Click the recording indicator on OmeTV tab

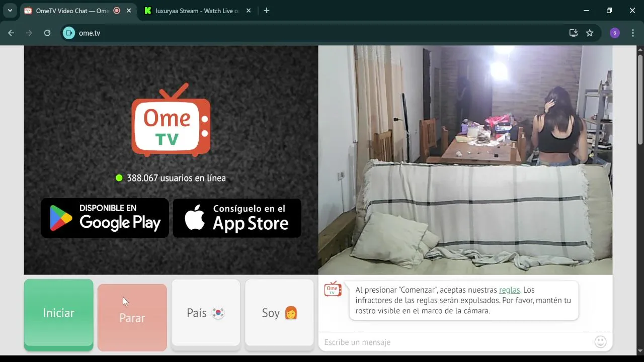pyautogui.click(x=117, y=11)
